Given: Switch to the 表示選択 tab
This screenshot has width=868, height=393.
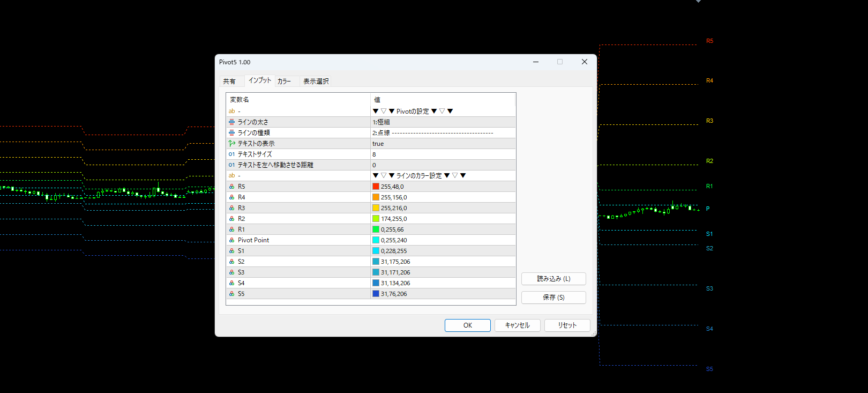Looking at the screenshot, I should click(x=316, y=81).
